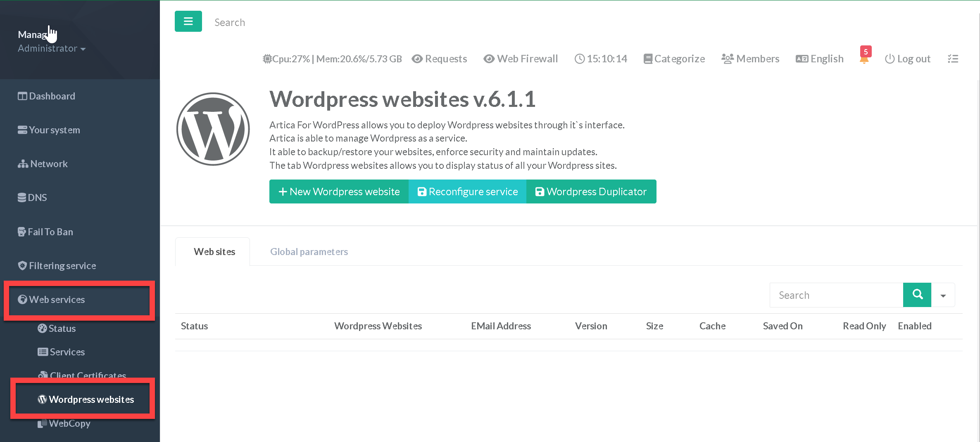Open the Members section
This screenshot has height=442, width=980.
click(750, 59)
